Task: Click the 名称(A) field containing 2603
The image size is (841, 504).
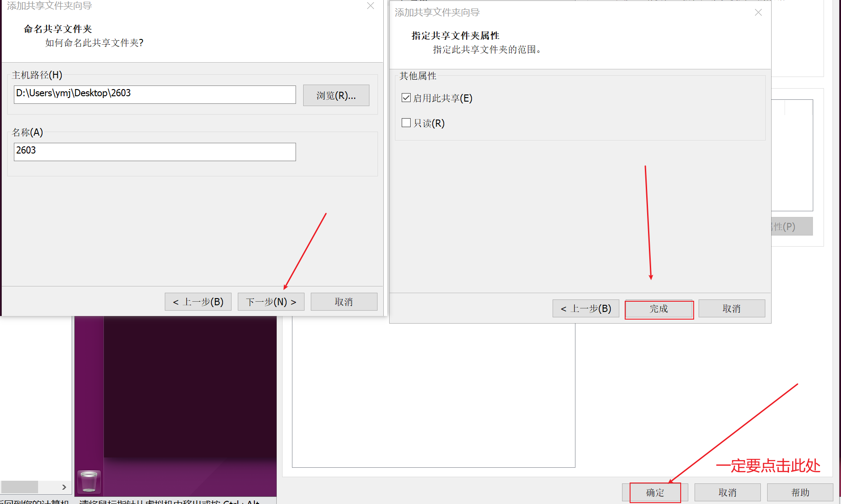Action: coord(155,152)
